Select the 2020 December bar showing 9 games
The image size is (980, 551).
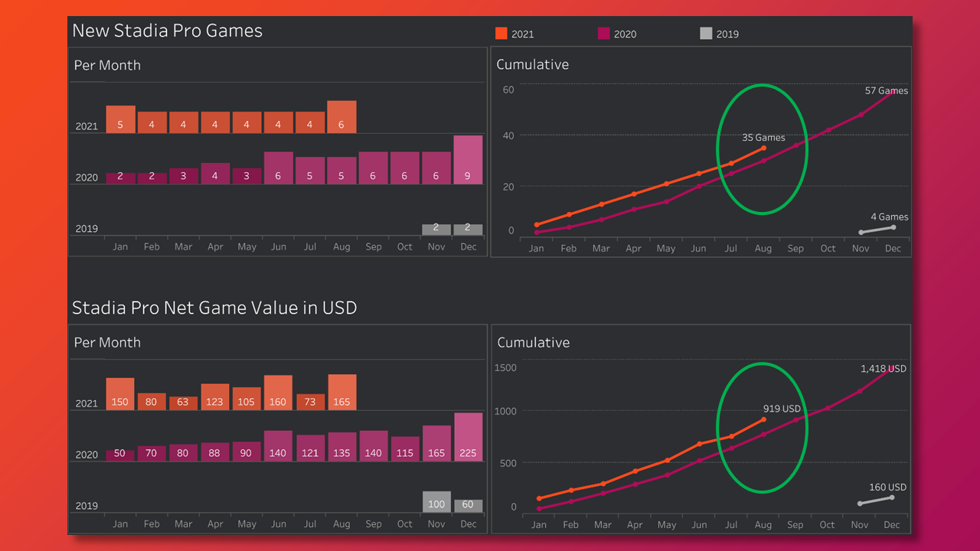pos(468,160)
